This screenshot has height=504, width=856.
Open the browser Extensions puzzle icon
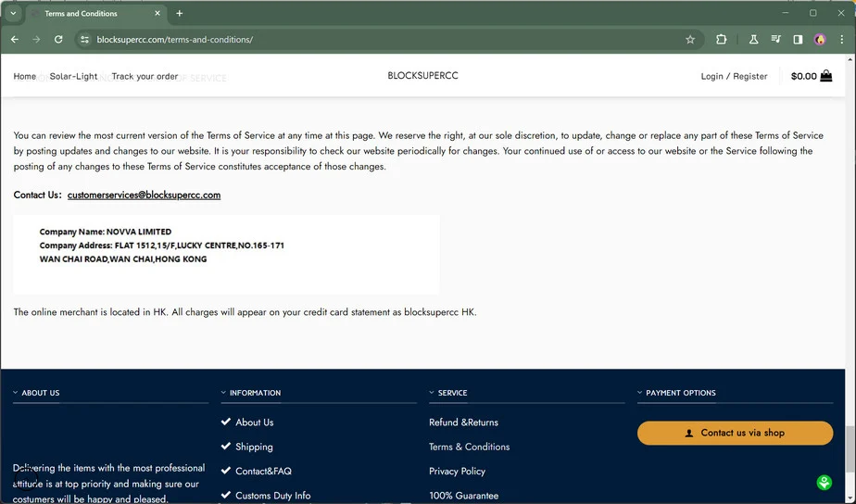point(722,40)
